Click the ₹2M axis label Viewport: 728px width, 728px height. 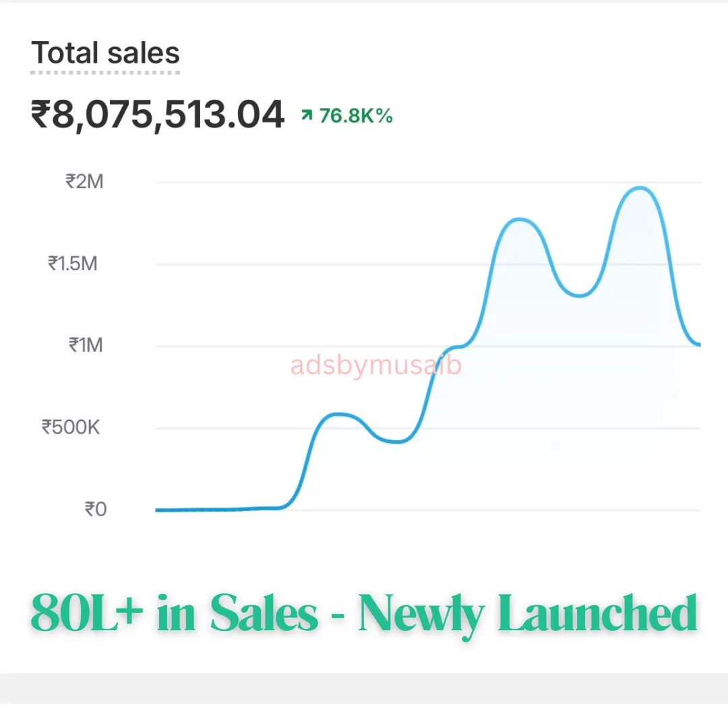click(84, 181)
